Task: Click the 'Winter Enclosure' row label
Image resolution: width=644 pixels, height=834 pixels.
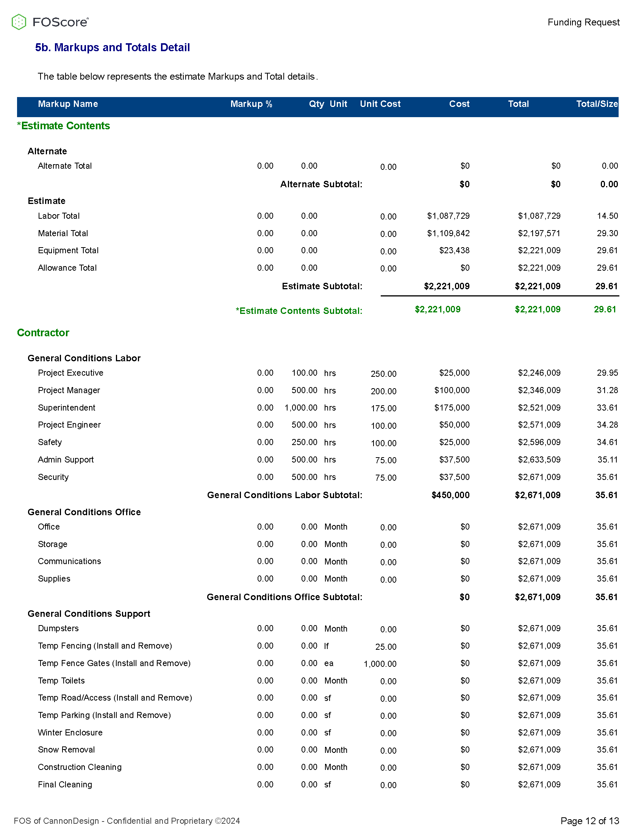Action: pos(70,732)
